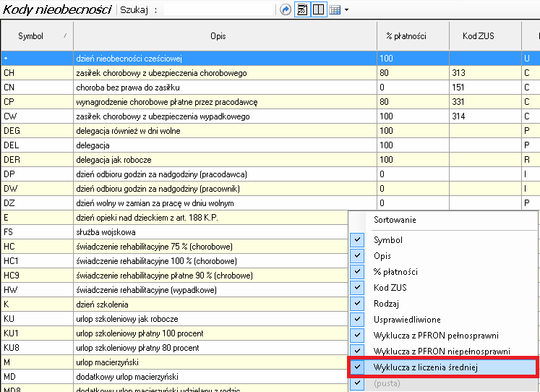Click payment value 80 in CH row
This screenshot has height=392, width=540.
[x=413, y=72]
